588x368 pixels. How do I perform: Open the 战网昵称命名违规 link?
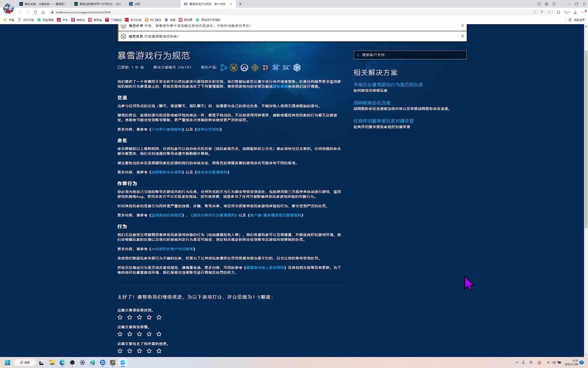[372, 103]
